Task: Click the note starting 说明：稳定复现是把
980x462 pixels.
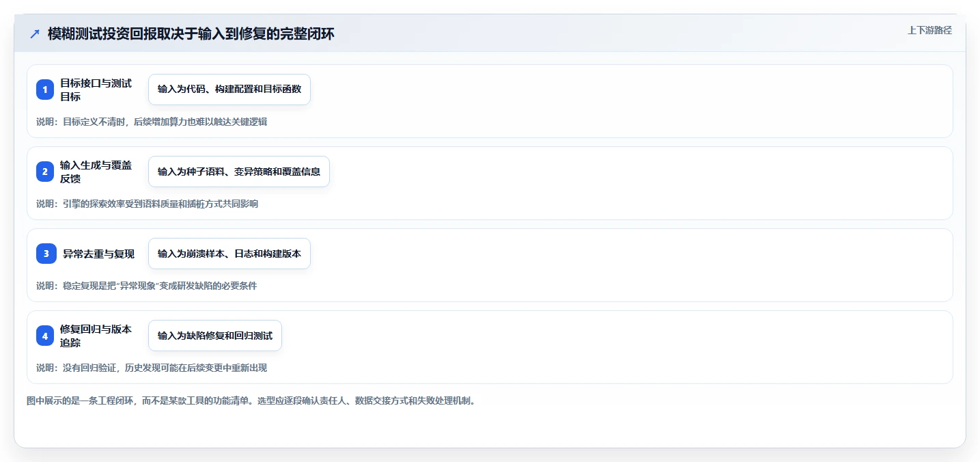Action: (147, 286)
